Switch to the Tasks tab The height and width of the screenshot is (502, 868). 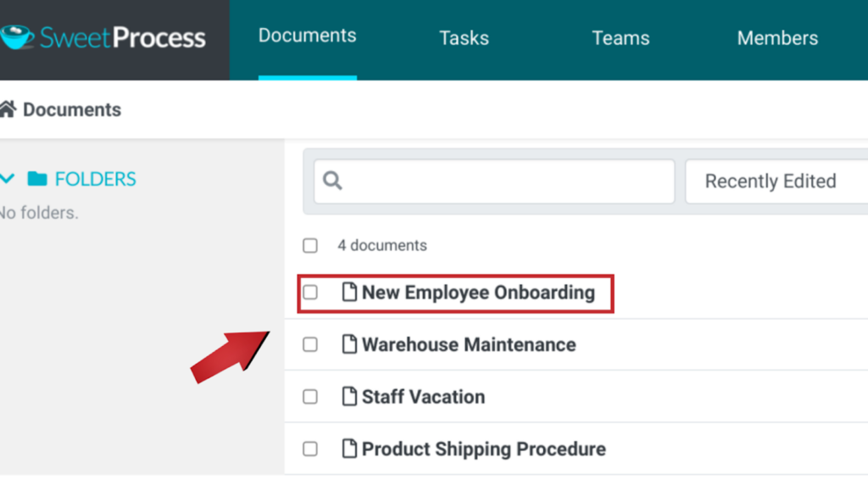(464, 38)
